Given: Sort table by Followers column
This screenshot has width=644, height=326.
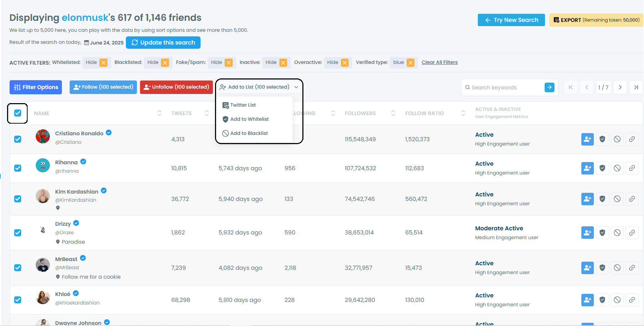Looking at the screenshot, I should click(x=393, y=113).
